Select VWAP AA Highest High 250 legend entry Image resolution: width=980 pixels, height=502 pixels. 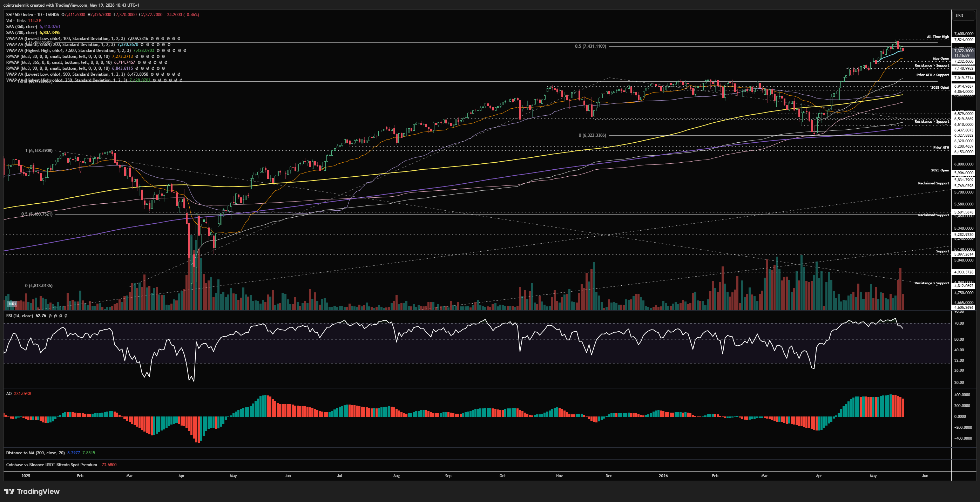pyautogui.click(x=94, y=80)
